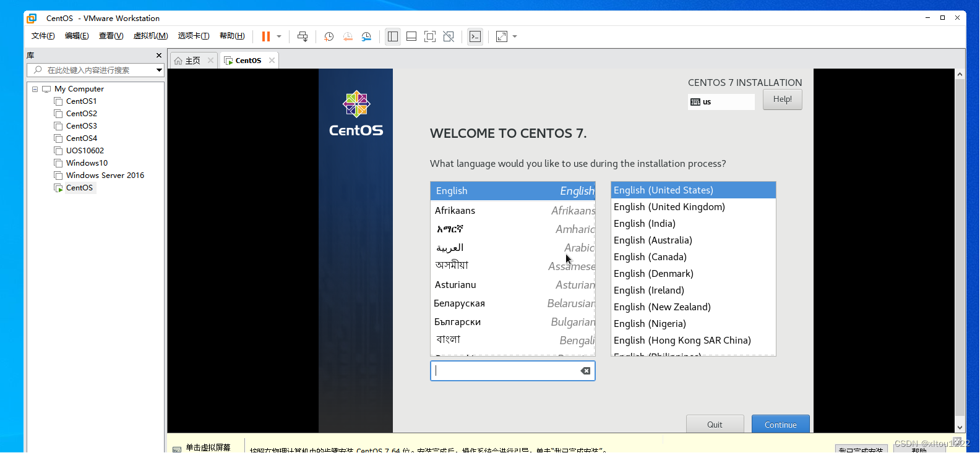The width and height of the screenshot is (980, 453).
Task: Select Afrikaans in the language list
Action: (x=513, y=211)
